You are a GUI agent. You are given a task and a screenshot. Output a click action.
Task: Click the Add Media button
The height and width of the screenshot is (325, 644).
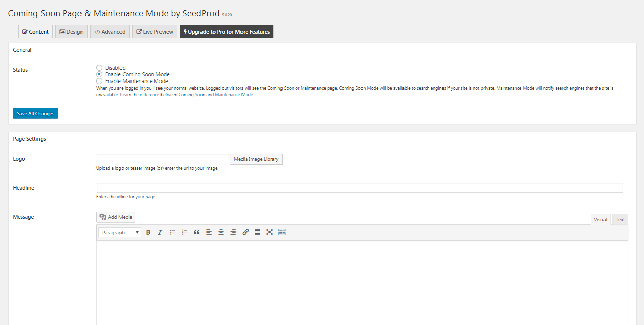116,217
